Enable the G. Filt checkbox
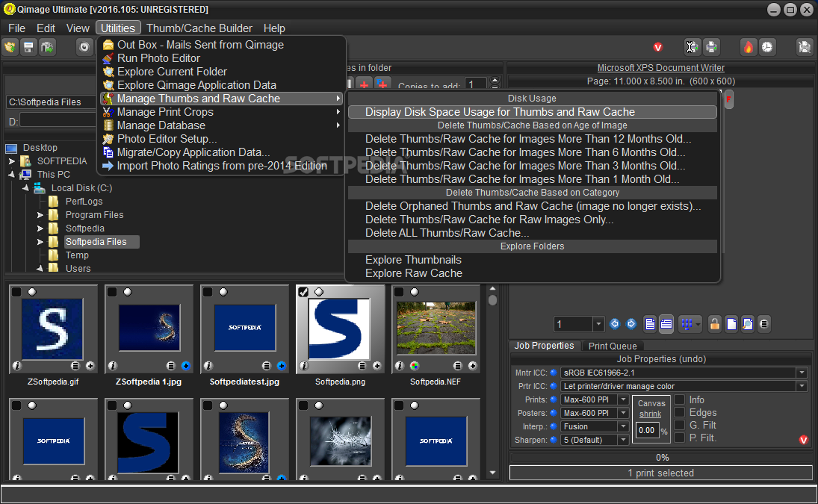Image resolution: width=818 pixels, height=504 pixels. click(x=680, y=426)
